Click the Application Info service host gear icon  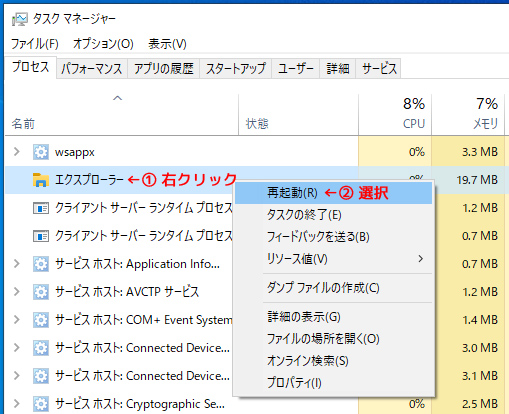(x=41, y=264)
